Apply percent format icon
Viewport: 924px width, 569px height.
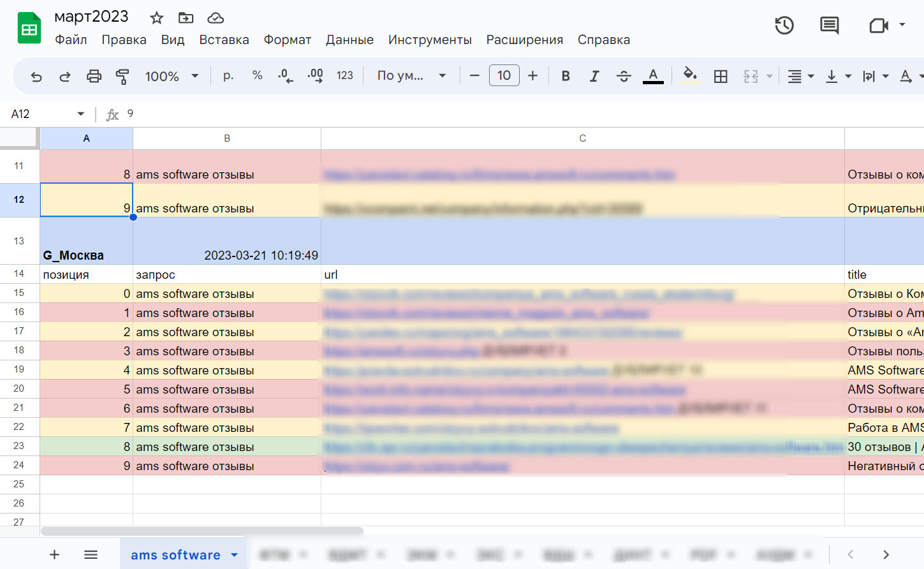[258, 75]
